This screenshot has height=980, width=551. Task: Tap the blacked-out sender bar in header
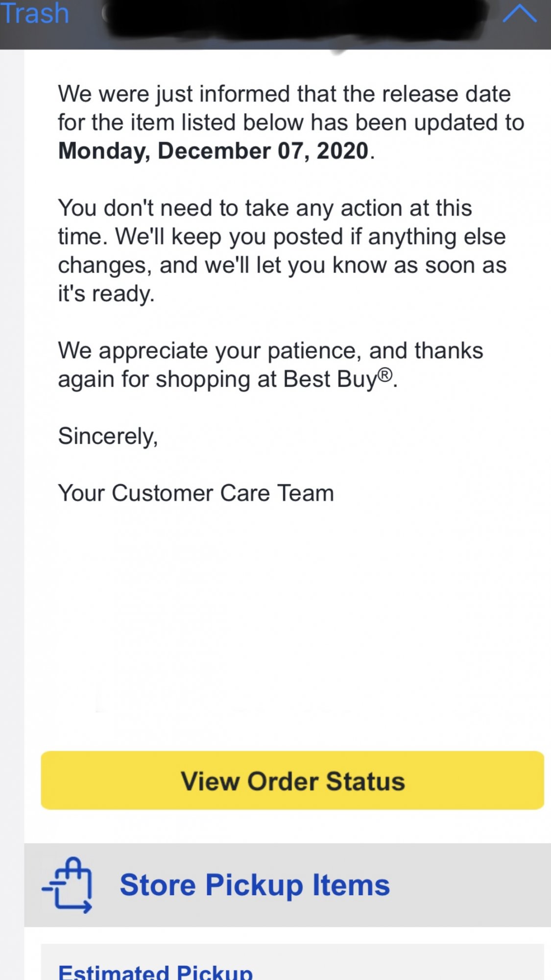click(299, 20)
